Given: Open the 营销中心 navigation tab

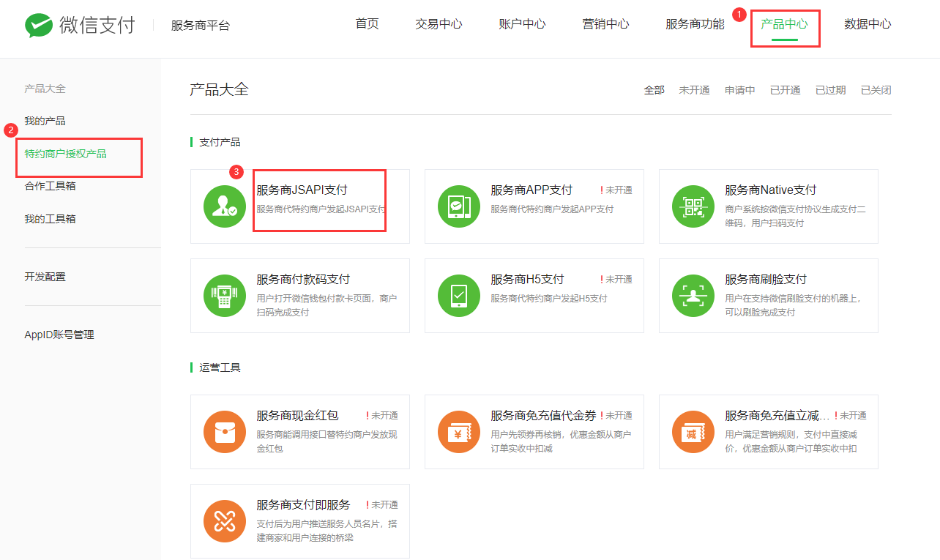Looking at the screenshot, I should [x=605, y=24].
